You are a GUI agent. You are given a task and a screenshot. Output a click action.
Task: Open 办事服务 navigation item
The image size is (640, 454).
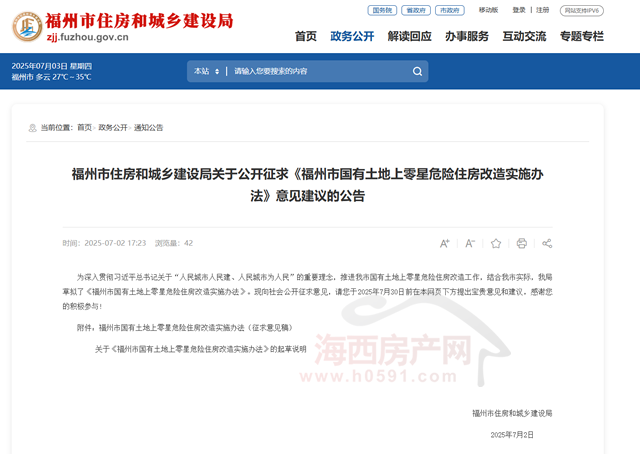point(467,36)
